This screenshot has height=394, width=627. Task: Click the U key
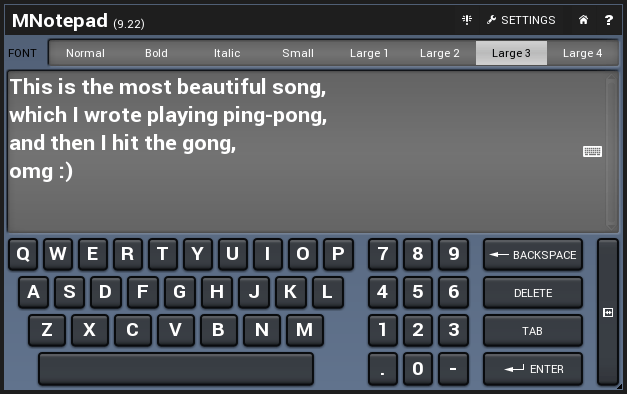pos(233,254)
